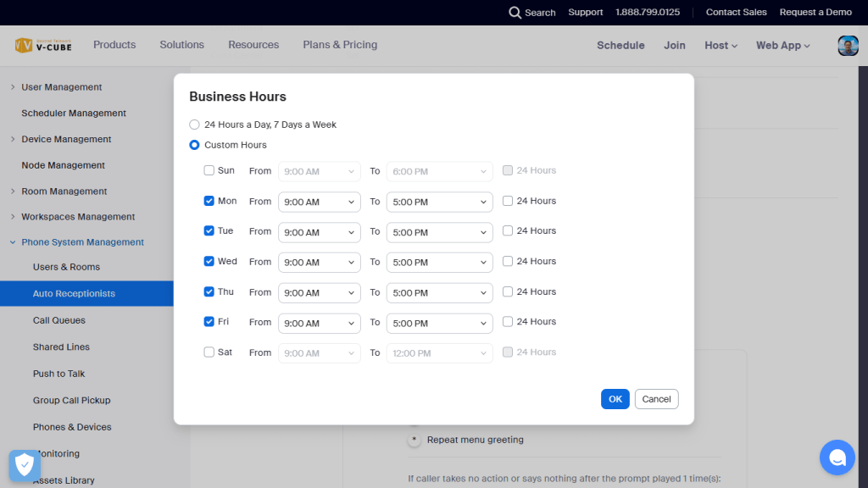The width and height of the screenshot is (868, 488).
Task: Enable the Sunday checkbox
Action: (209, 171)
